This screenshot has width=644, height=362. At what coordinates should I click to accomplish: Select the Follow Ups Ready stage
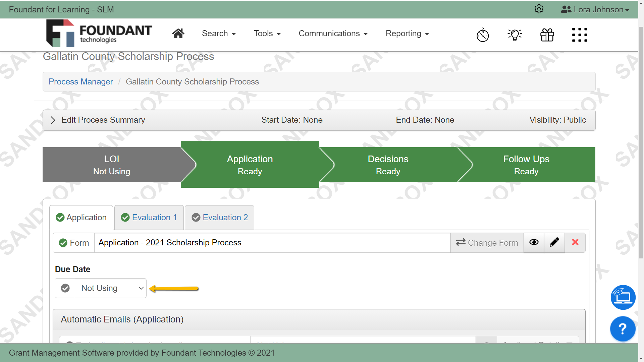pos(526,165)
